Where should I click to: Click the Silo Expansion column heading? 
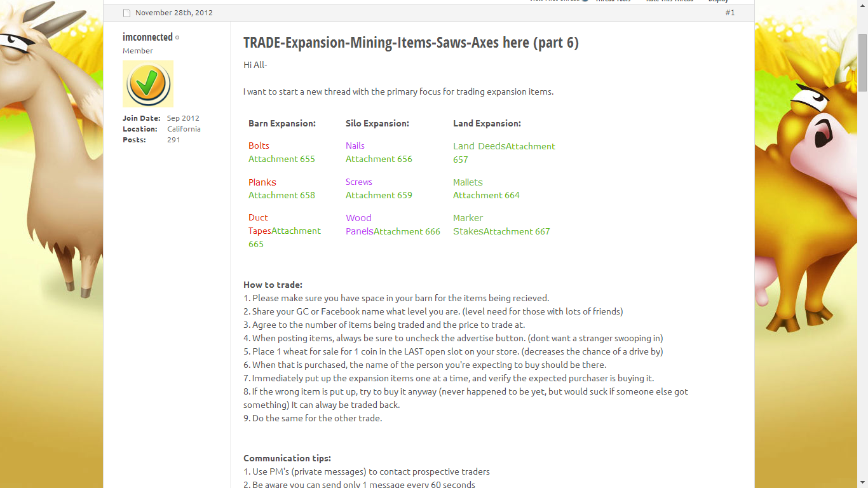click(377, 123)
